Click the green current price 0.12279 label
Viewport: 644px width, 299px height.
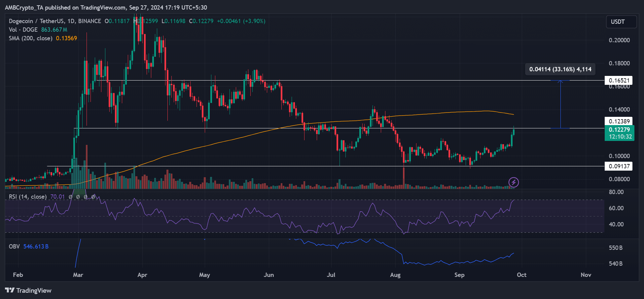pyautogui.click(x=619, y=130)
